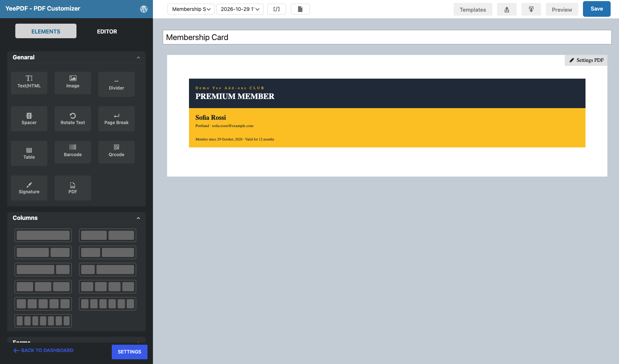Click the page document icon button
The height and width of the screenshot is (364, 619).
point(300,9)
